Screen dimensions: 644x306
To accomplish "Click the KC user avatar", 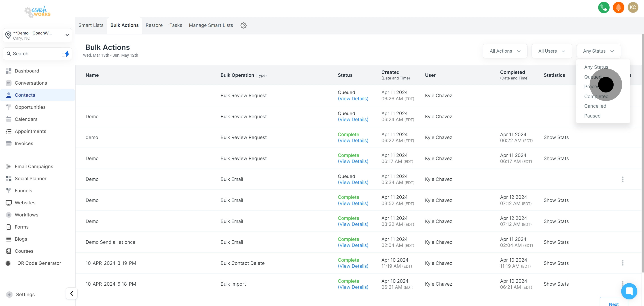I will click(633, 8).
